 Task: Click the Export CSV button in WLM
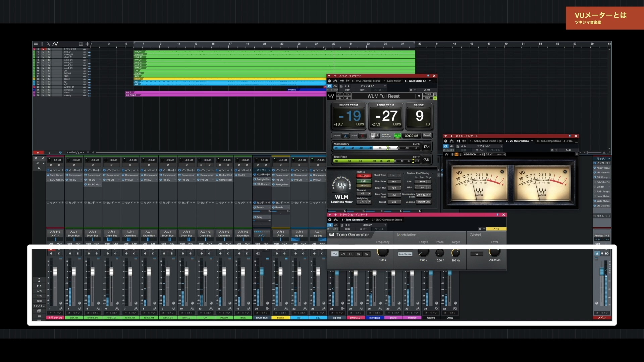(424, 202)
